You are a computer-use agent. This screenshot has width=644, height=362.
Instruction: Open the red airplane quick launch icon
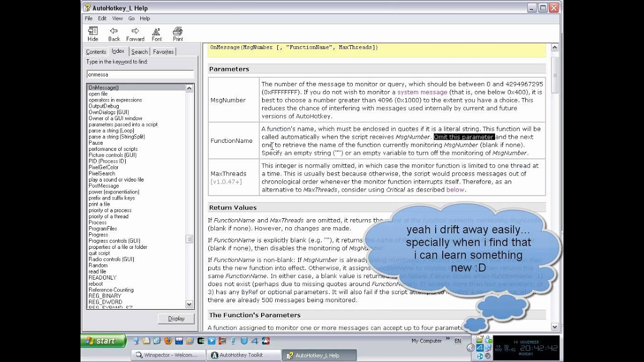tap(266, 340)
